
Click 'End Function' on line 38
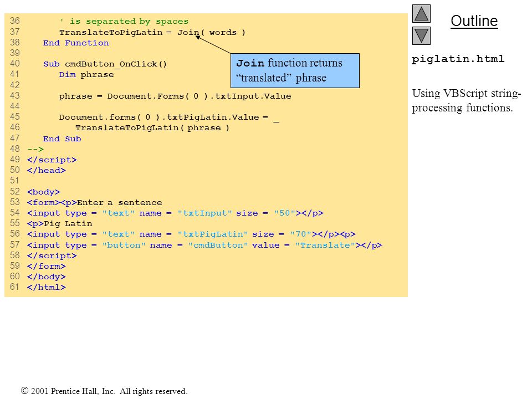(x=76, y=43)
